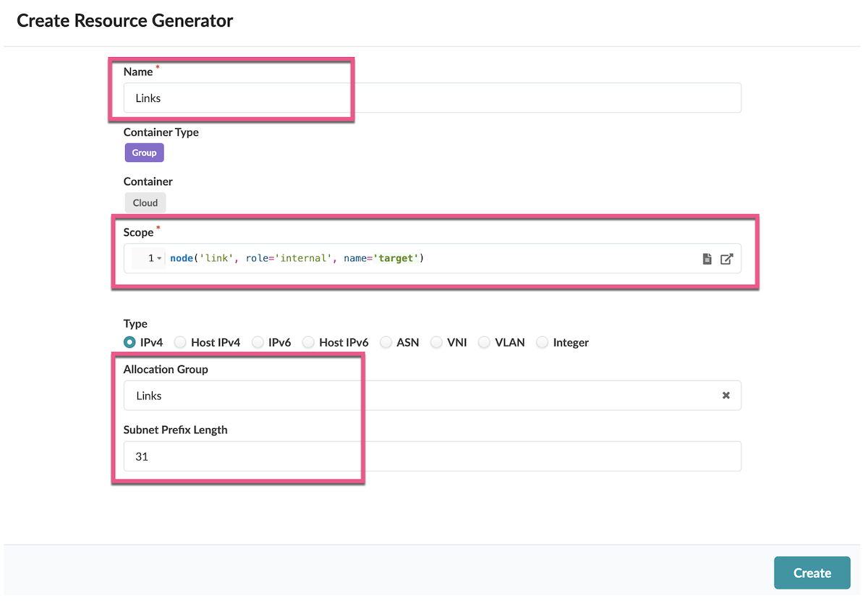The height and width of the screenshot is (601, 868).
Task: Pick the VNI type radio button
Action: click(436, 342)
